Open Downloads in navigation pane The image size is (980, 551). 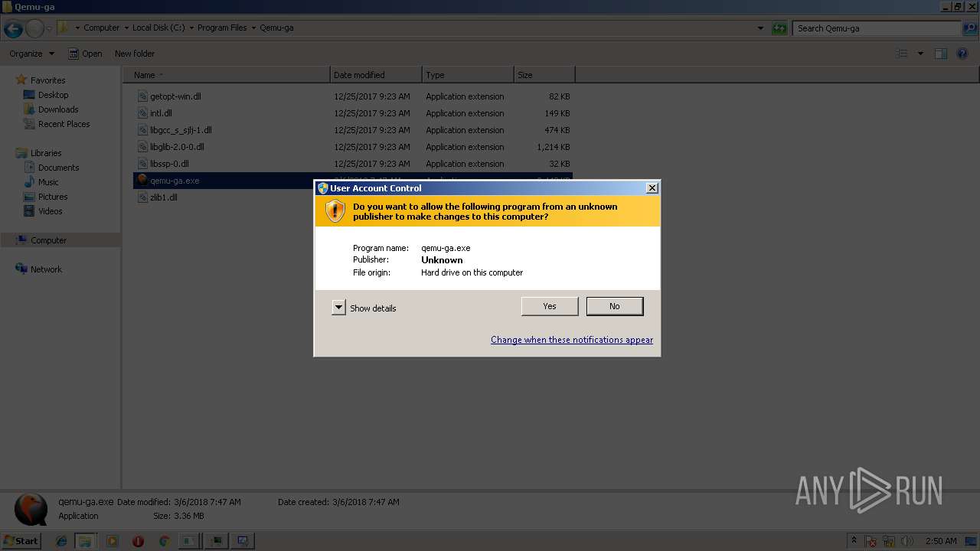58,109
